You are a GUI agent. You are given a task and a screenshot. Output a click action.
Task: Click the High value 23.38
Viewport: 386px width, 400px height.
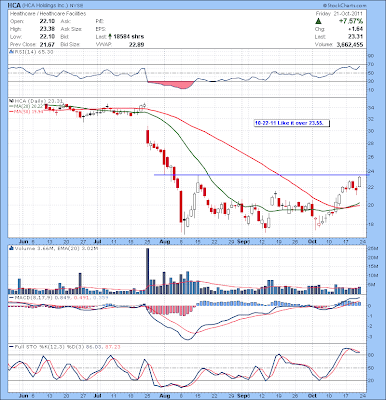(46, 29)
